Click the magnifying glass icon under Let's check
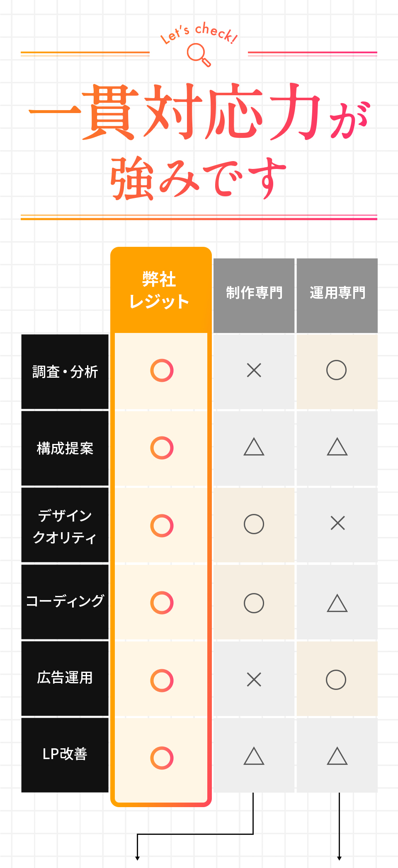This screenshot has height=868, width=398. point(199,55)
